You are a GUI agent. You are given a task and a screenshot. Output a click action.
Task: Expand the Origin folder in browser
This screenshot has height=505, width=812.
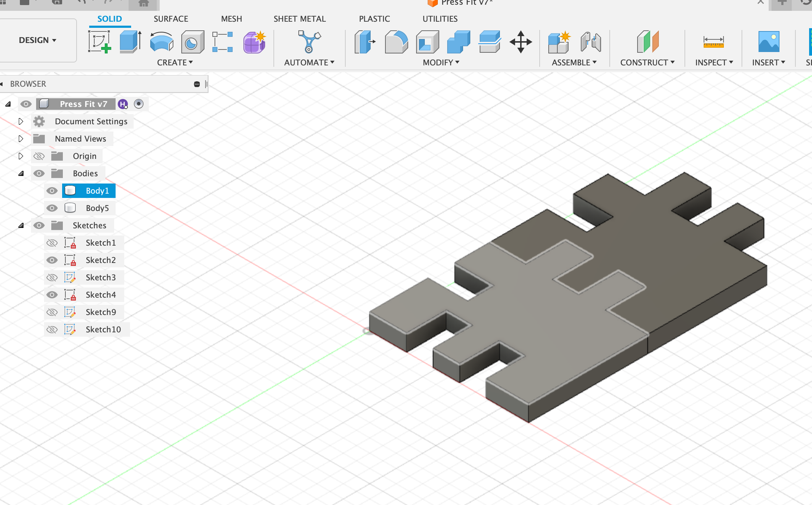click(x=20, y=155)
